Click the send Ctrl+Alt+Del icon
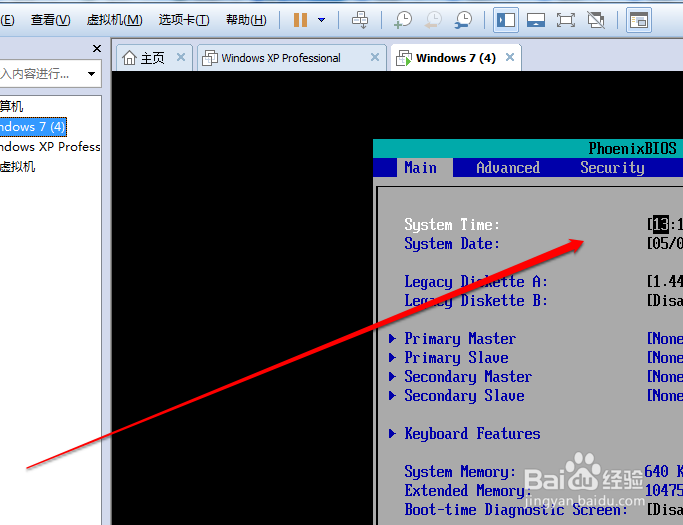 pyautogui.click(x=360, y=20)
